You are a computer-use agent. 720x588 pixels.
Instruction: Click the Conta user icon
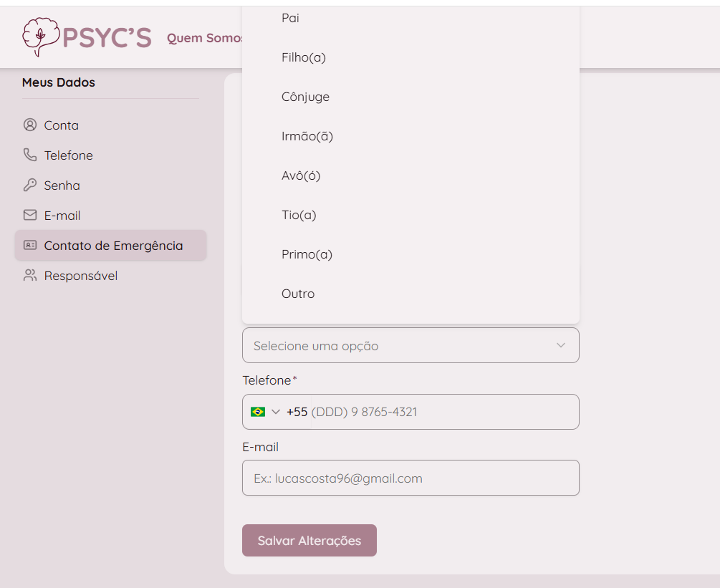tap(30, 125)
